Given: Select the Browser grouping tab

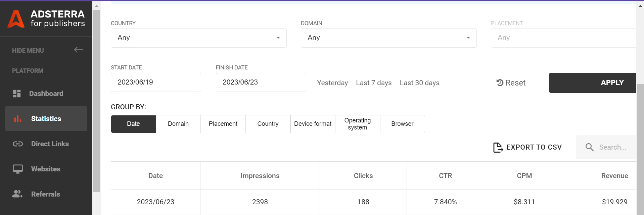Looking at the screenshot, I should (402, 124).
